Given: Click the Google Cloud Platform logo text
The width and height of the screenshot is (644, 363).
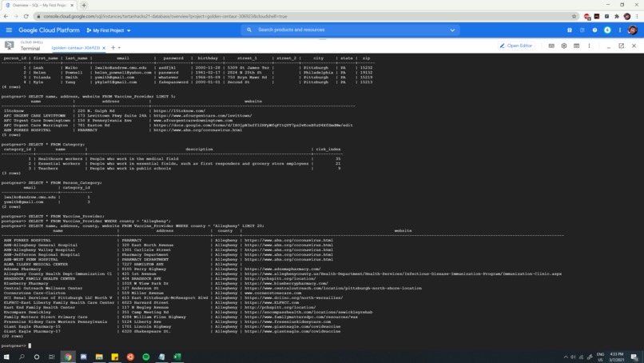Looking at the screenshot, I should click(49, 30).
